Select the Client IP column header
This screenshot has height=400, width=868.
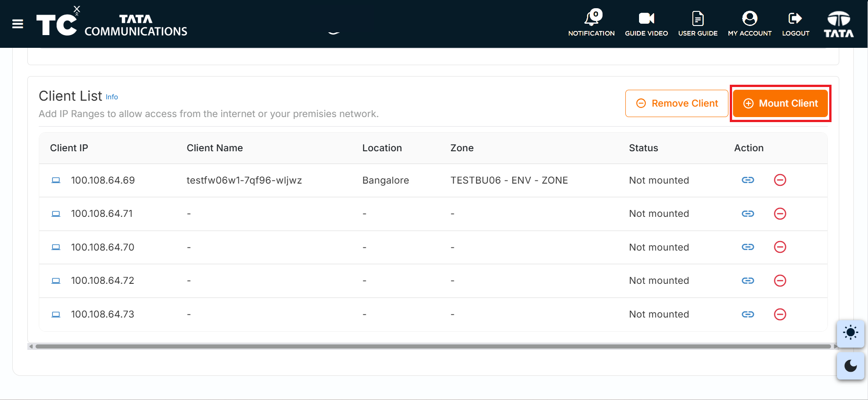tap(69, 148)
